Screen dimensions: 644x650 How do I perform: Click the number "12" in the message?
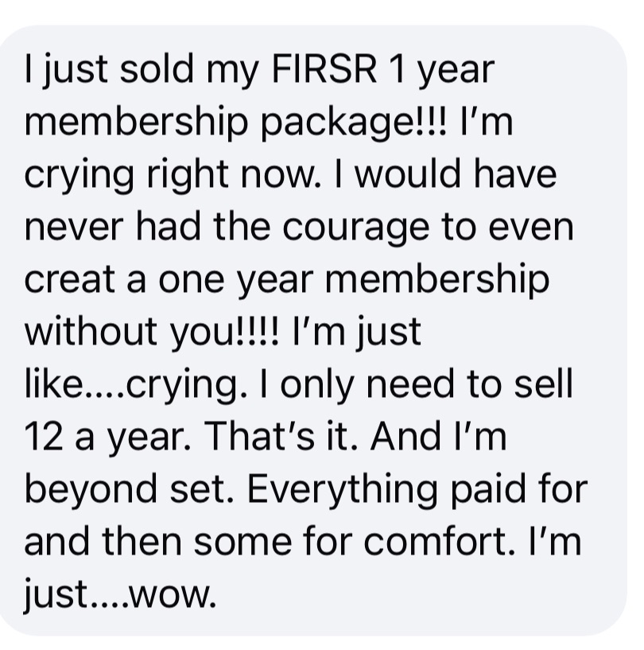coord(44,437)
